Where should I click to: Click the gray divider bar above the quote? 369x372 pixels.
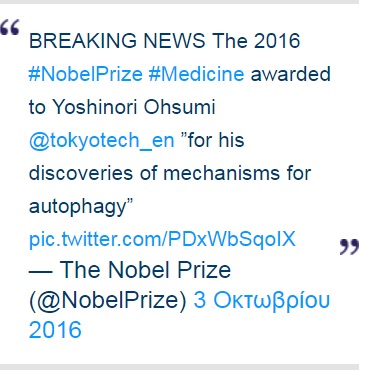tap(179, 2)
